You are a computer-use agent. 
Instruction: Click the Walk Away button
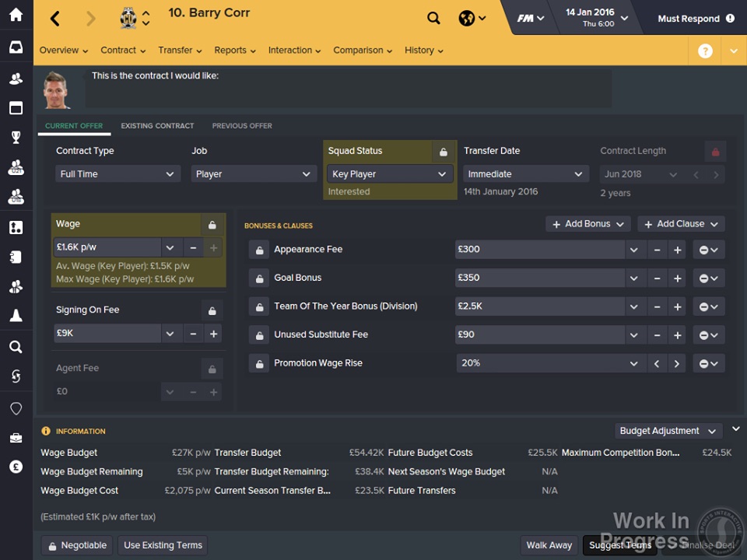pyautogui.click(x=549, y=545)
